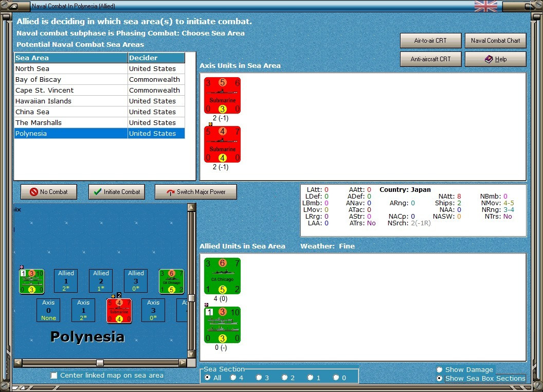Click the convoy counter on the Polynesia map

click(x=31, y=281)
